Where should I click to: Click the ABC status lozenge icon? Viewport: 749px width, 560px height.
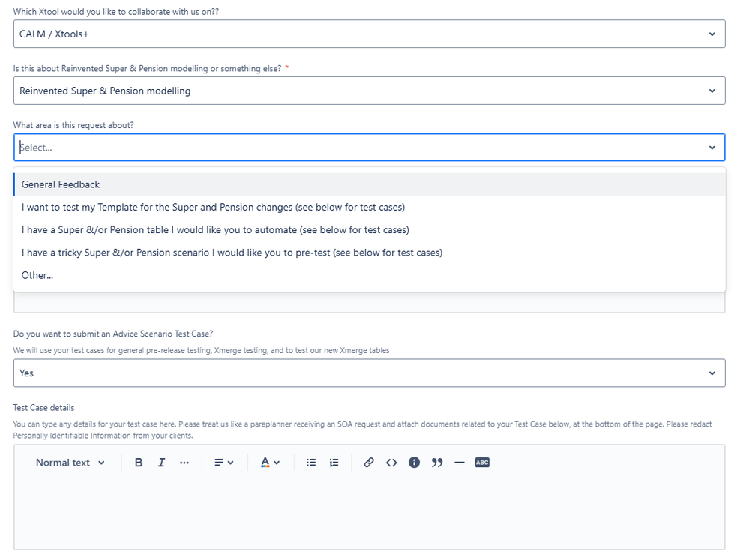pyautogui.click(x=482, y=463)
